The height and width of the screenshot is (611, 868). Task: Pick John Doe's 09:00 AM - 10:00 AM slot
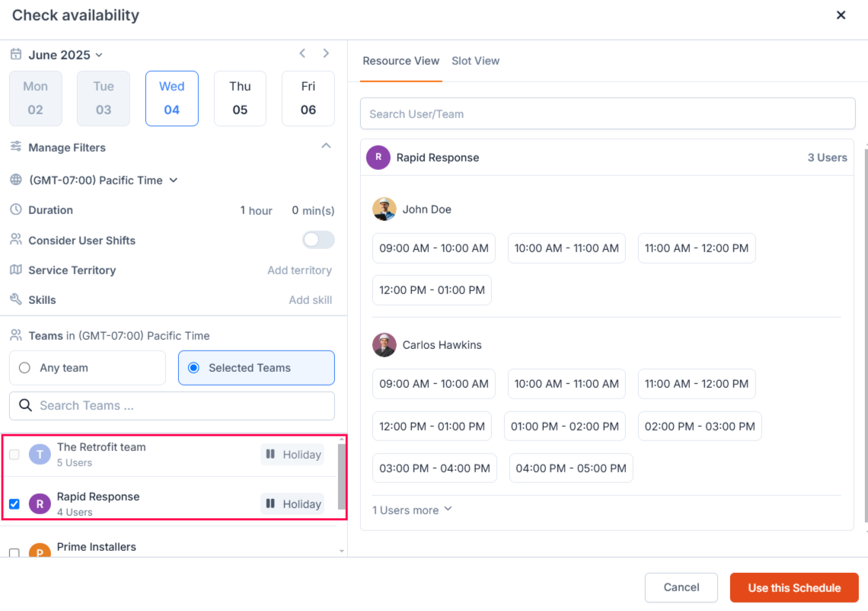[434, 248]
